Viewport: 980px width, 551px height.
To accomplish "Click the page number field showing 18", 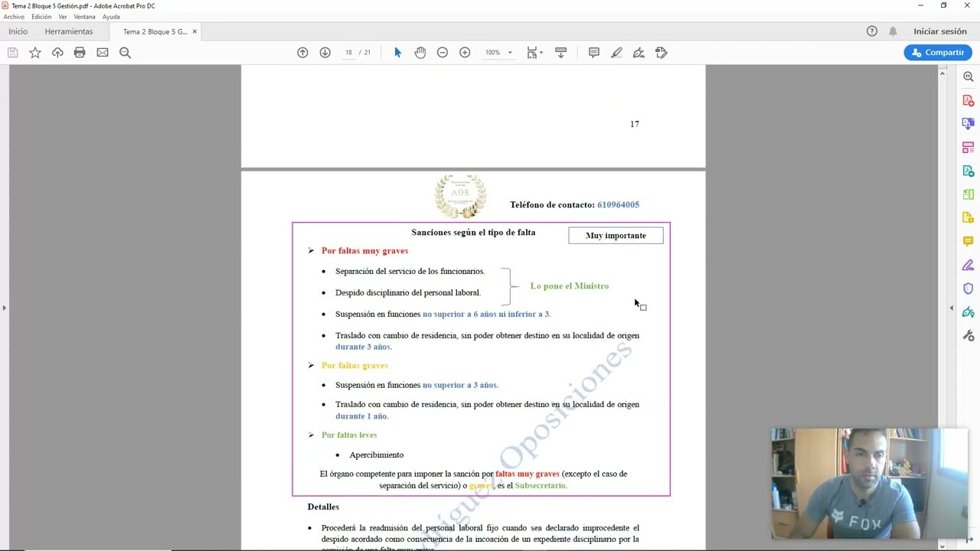I will tap(348, 53).
